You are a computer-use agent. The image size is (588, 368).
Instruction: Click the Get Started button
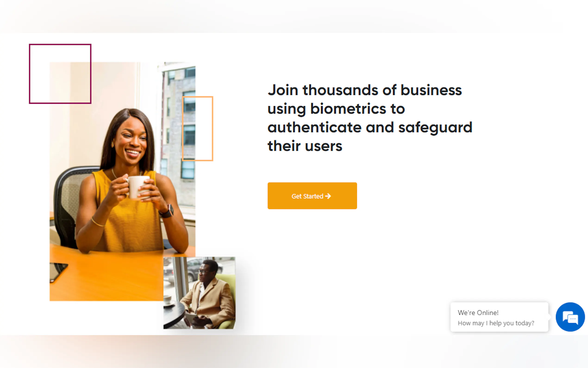[x=312, y=196]
